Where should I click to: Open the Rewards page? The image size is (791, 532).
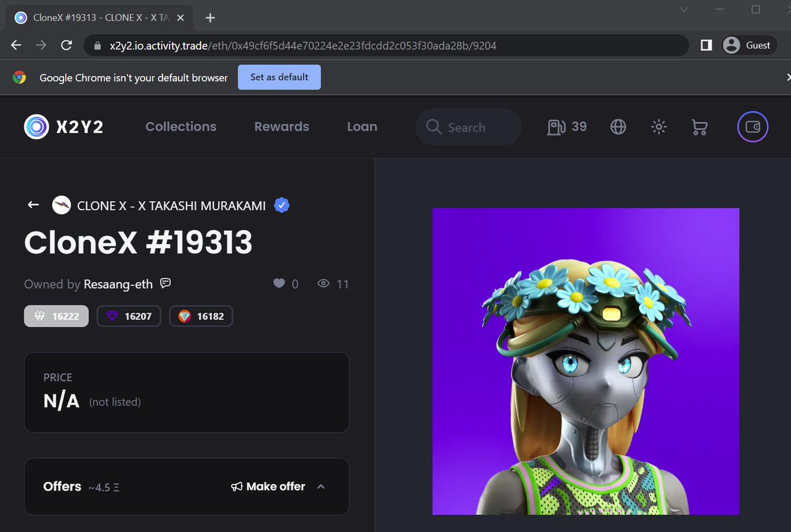(281, 127)
